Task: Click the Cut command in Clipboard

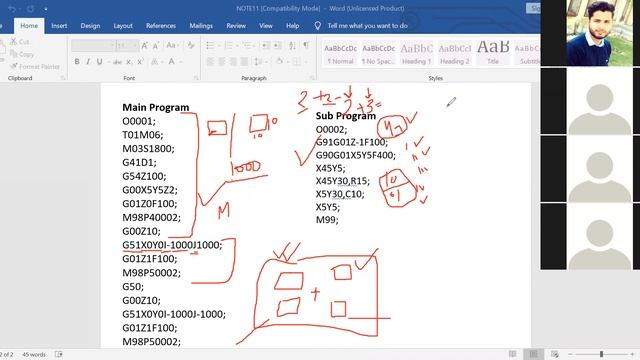Action: click(x=20, y=42)
